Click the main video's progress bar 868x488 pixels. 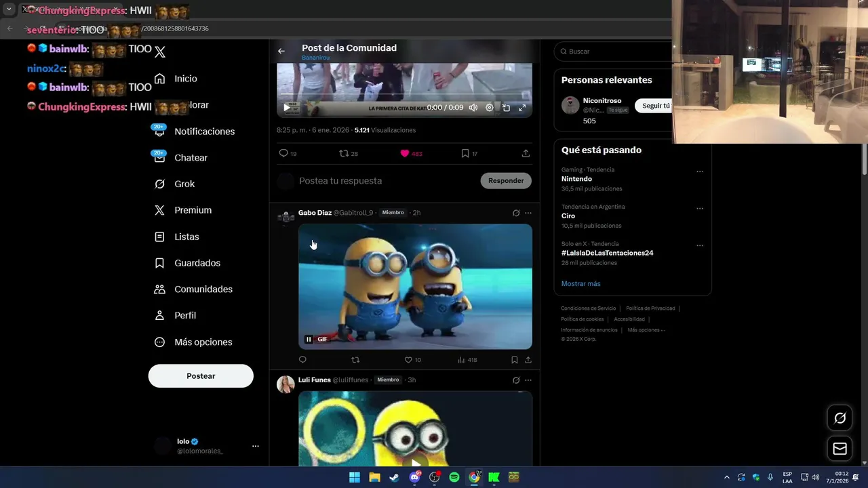point(404,94)
